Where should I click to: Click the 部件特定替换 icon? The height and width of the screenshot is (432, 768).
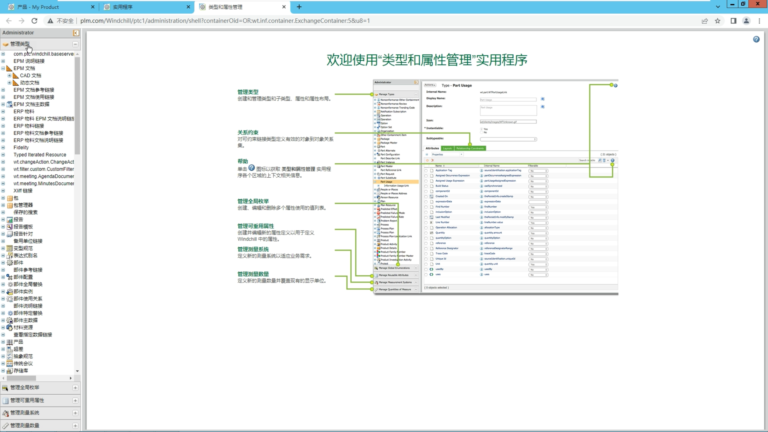[9, 313]
